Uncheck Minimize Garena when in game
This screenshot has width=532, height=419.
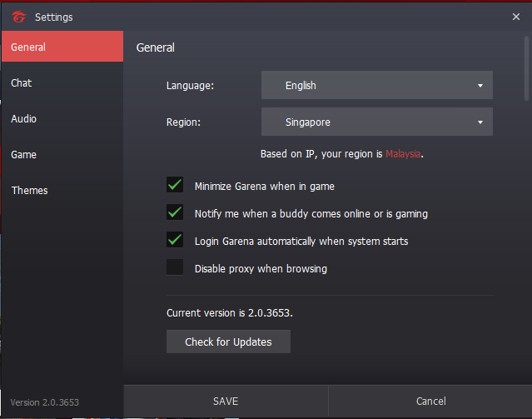coord(175,186)
